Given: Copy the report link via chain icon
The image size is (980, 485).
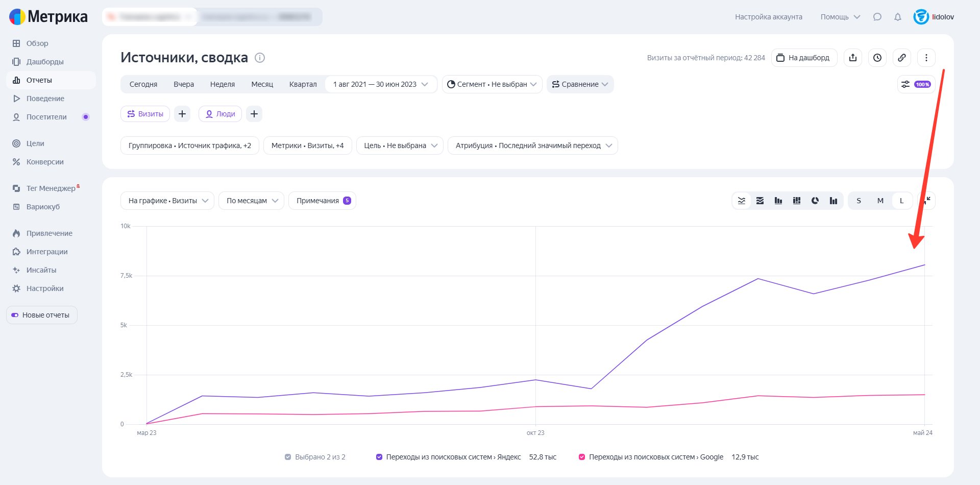Looking at the screenshot, I should pos(901,58).
